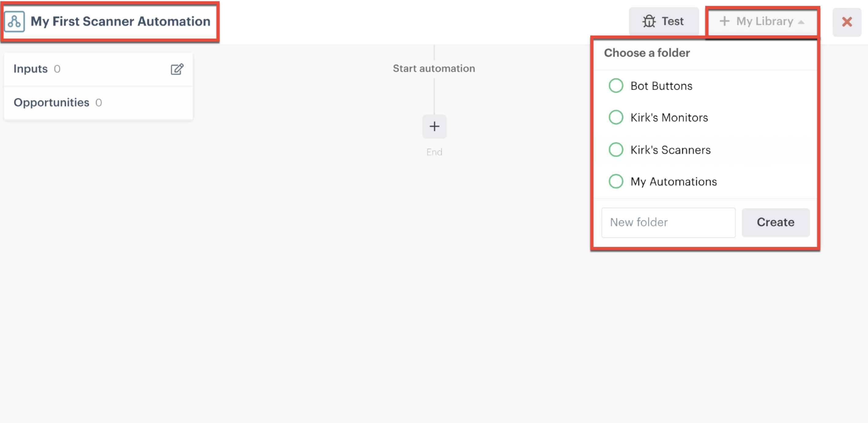Select the Kirk's Monitors folder radio

[616, 118]
